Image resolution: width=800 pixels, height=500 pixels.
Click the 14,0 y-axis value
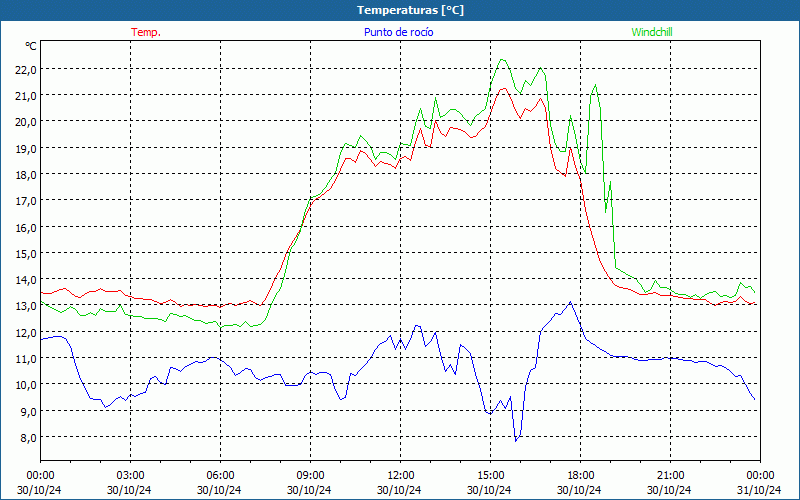[x=26, y=280]
